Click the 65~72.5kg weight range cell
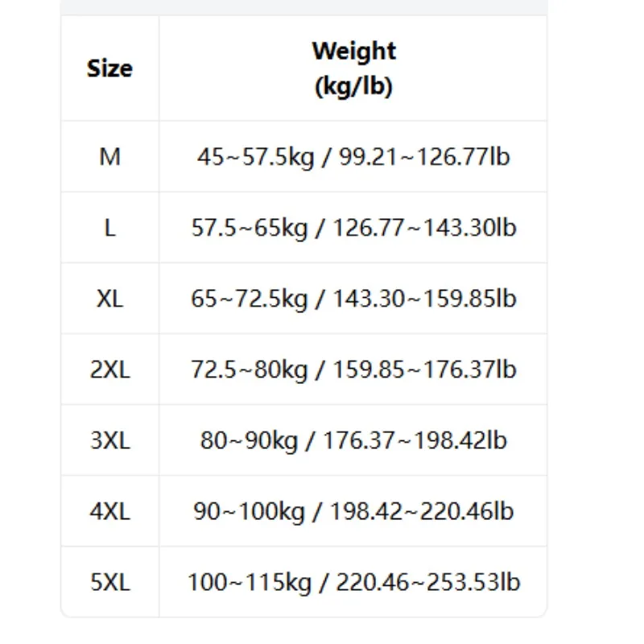Image resolution: width=644 pixels, height=644 pixels. click(353, 299)
